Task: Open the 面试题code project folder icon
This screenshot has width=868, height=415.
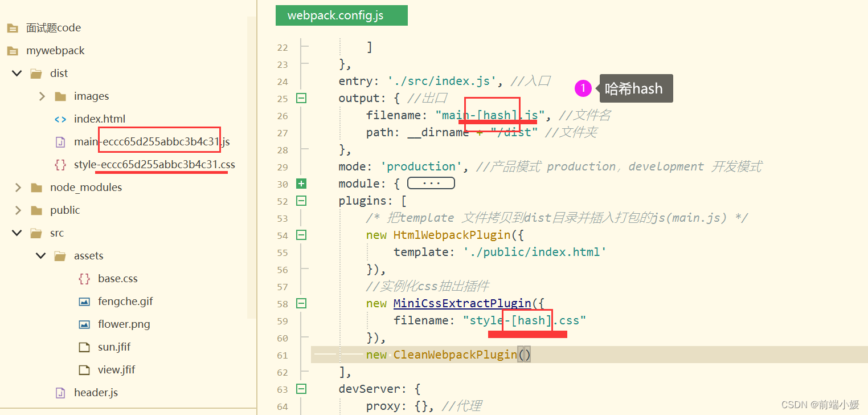Action: click(13, 28)
